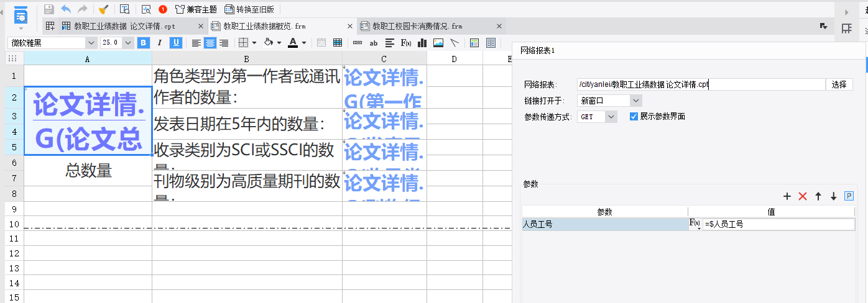Insert formula F(x) toolbar icon

[406, 43]
